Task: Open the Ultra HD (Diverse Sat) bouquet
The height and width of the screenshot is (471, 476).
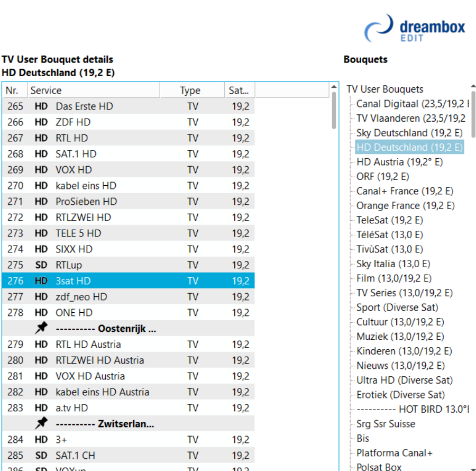Action: pyautogui.click(x=405, y=380)
